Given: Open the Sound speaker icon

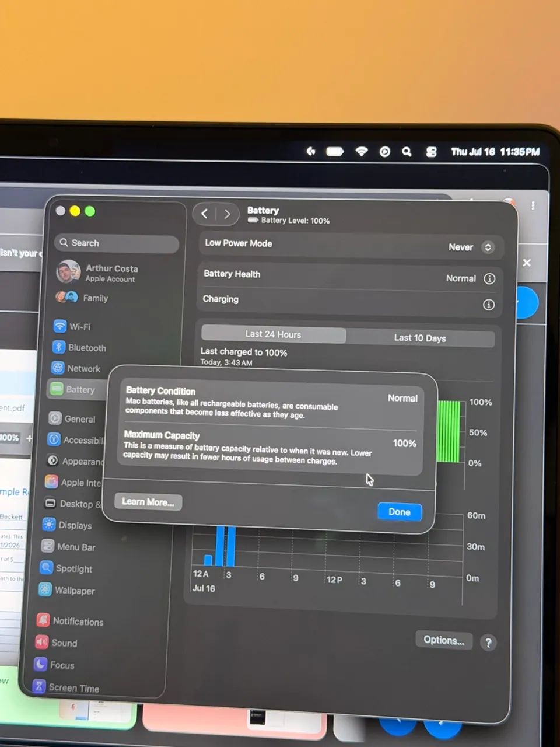Looking at the screenshot, I should [41, 642].
